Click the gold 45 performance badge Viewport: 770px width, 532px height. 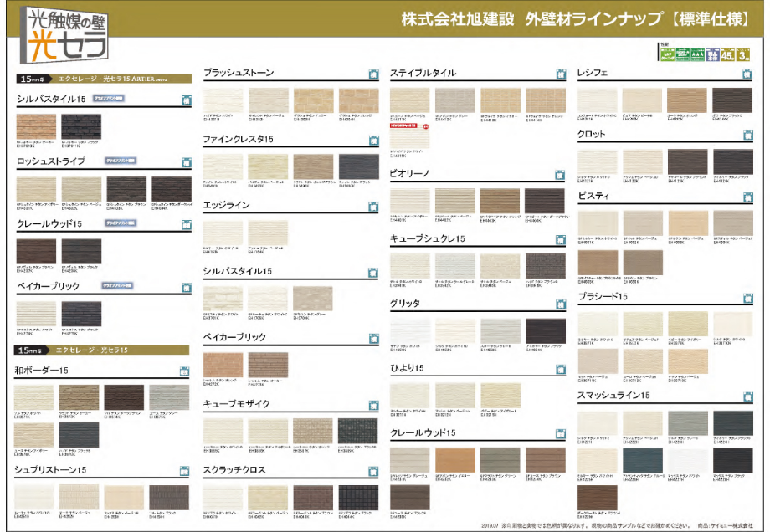click(x=727, y=55)
